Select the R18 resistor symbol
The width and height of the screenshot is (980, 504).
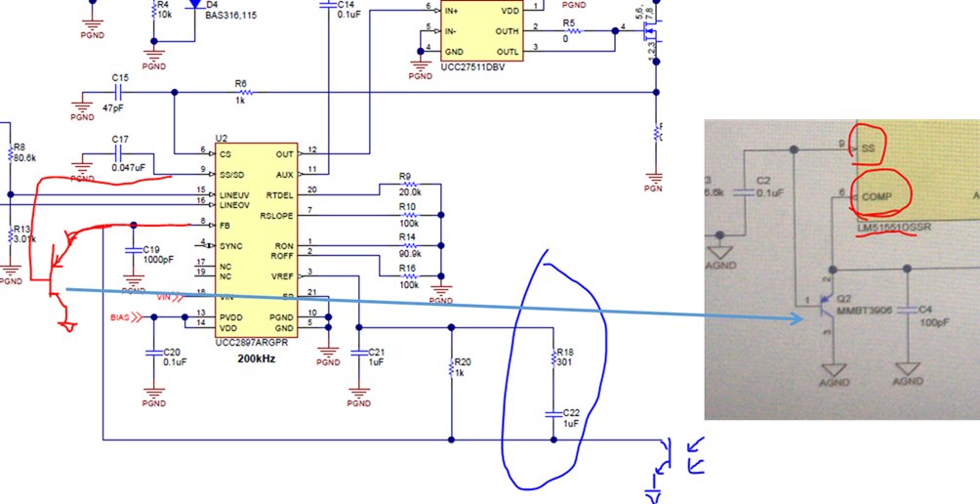(x=552, y=357)
